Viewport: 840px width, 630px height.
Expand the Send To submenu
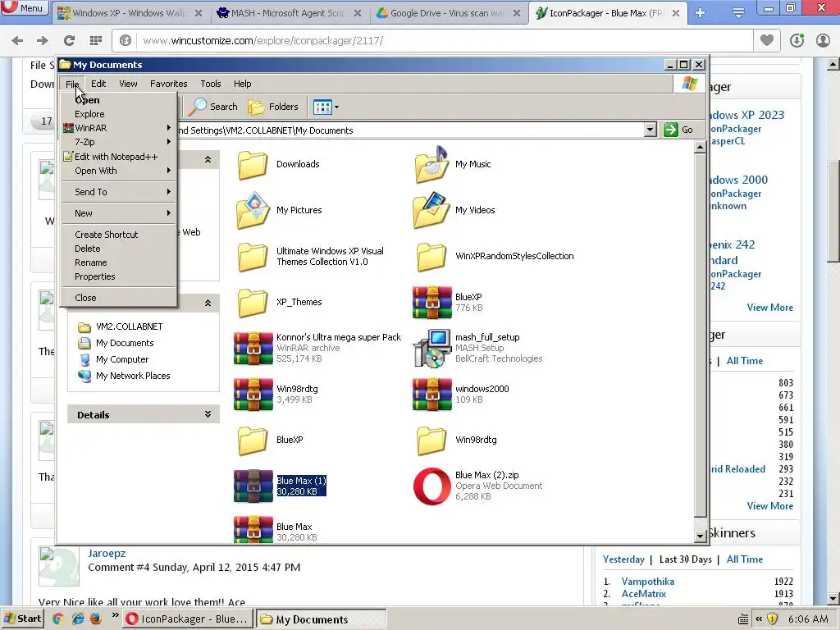point(118,192)
